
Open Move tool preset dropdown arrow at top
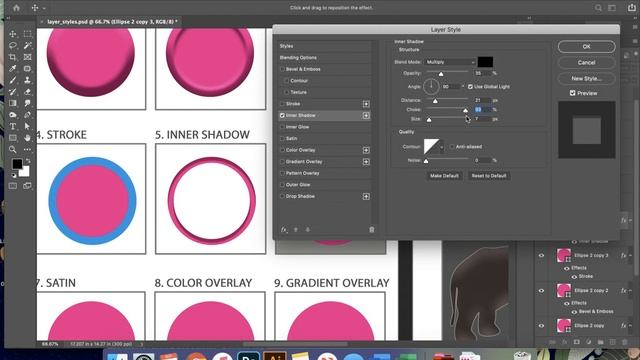(44, 8)
